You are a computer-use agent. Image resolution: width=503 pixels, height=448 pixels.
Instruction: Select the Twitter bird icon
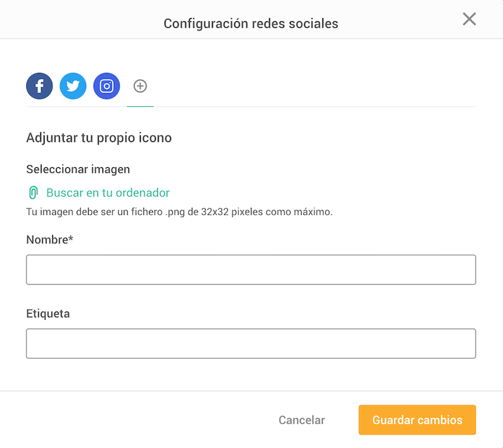point(73,86)
